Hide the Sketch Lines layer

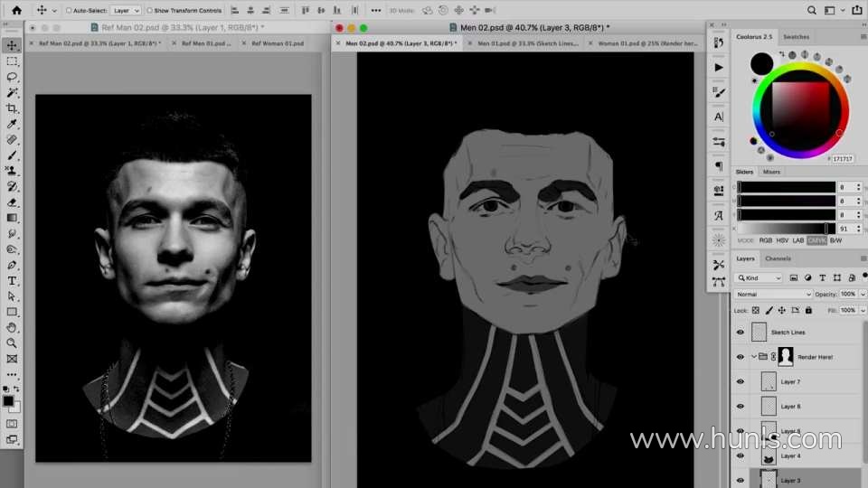tap(740, 333)
